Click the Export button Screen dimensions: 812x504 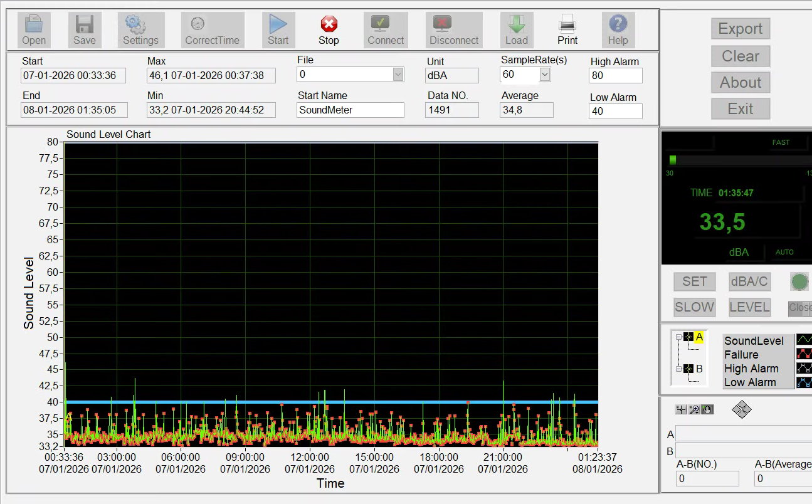click(x=741, y=29)
